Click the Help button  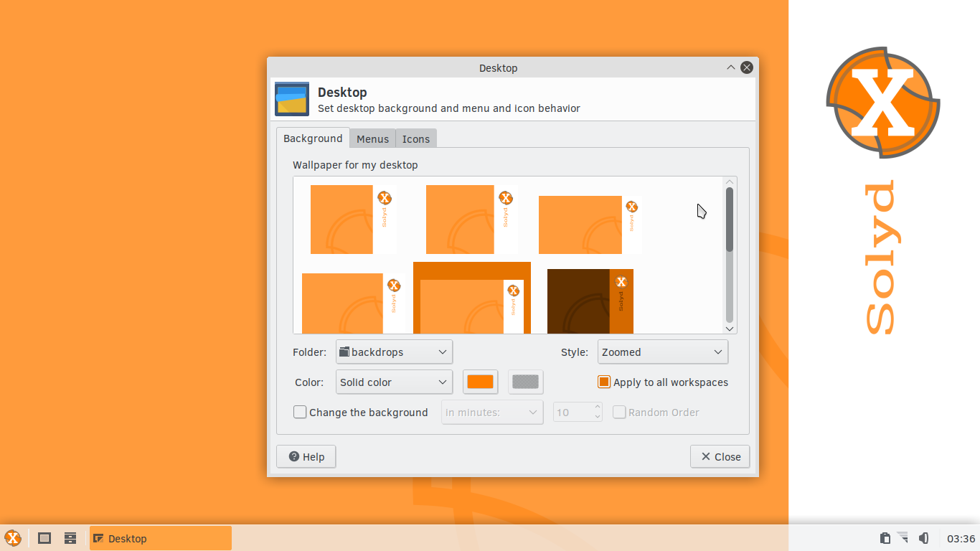[306, 457]
